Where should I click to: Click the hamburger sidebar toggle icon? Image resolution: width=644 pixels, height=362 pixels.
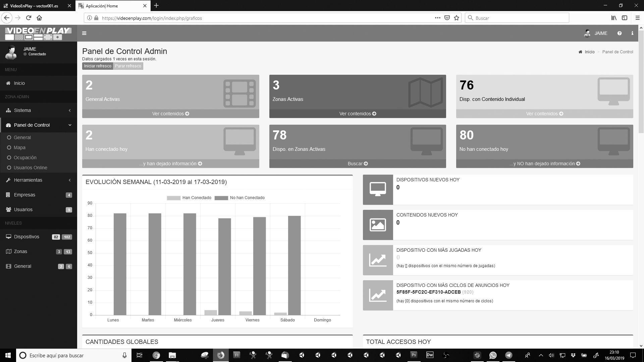point(84,33)
